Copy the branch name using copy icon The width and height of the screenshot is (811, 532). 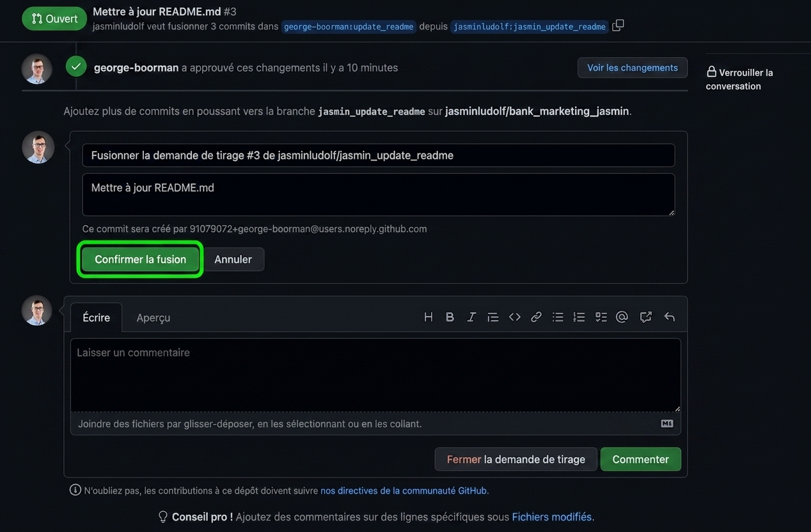tap(618, 26)
